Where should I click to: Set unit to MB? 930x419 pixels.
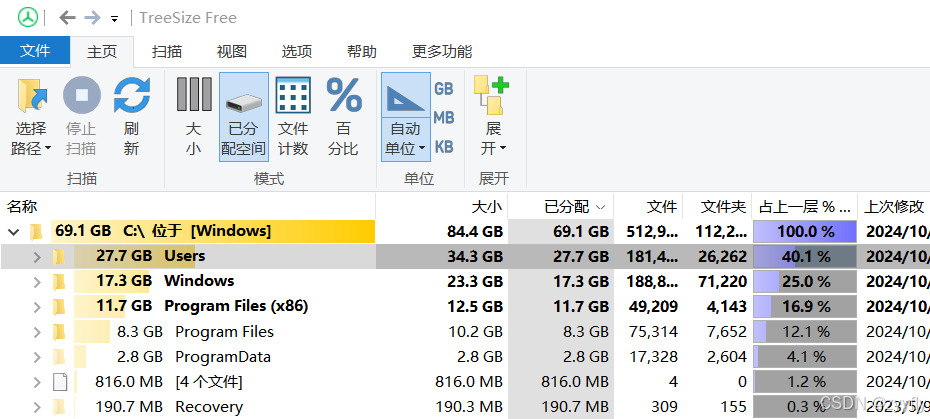444,118
